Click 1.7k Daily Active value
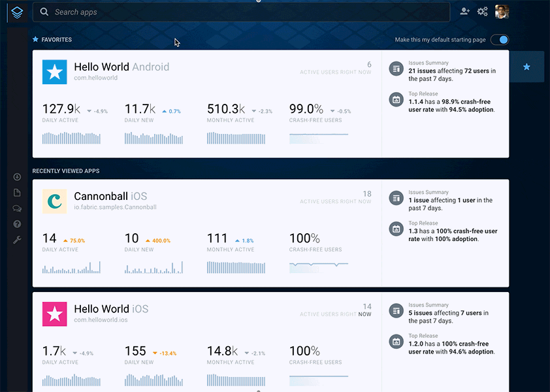Screen dimensions: 550x392 coord(54,351)
